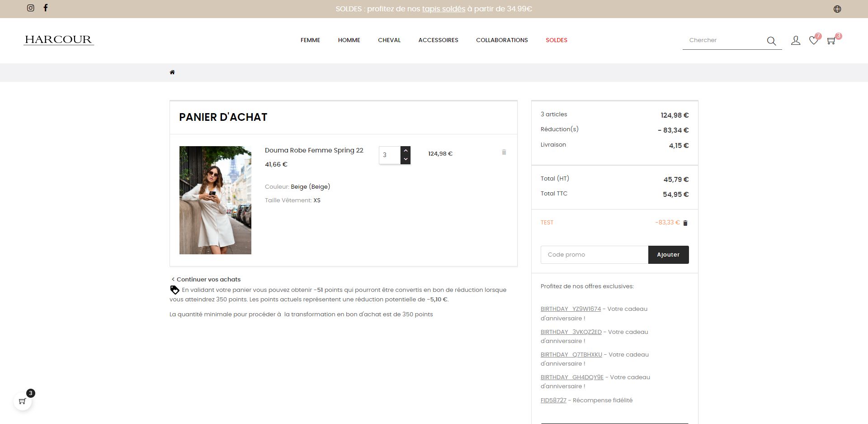Click the Chercher search field
The width and height of the screenshot is (868, 424).
point(725,40)
